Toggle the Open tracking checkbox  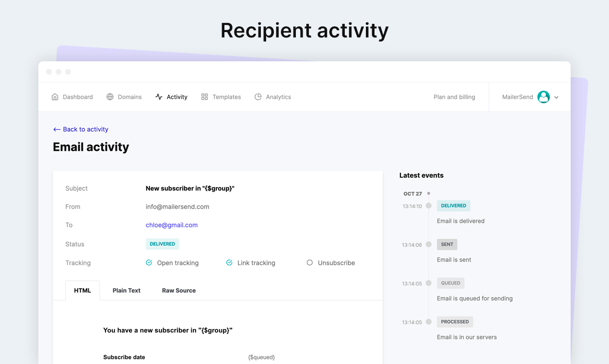tap(149, 262)
